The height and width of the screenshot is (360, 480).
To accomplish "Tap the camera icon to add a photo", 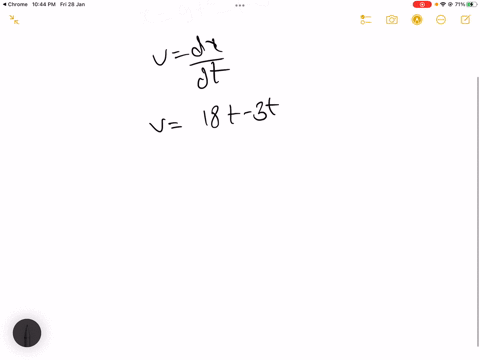I will 392,20.
